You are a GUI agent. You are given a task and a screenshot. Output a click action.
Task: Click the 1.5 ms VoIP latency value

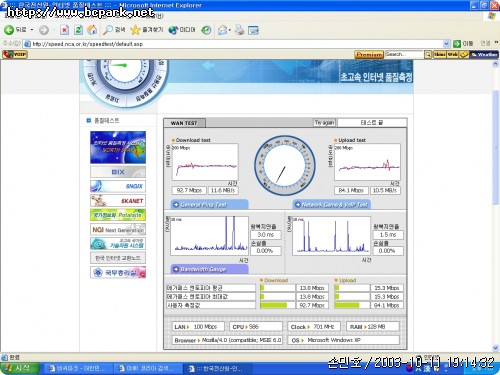[x=388, y=235]
